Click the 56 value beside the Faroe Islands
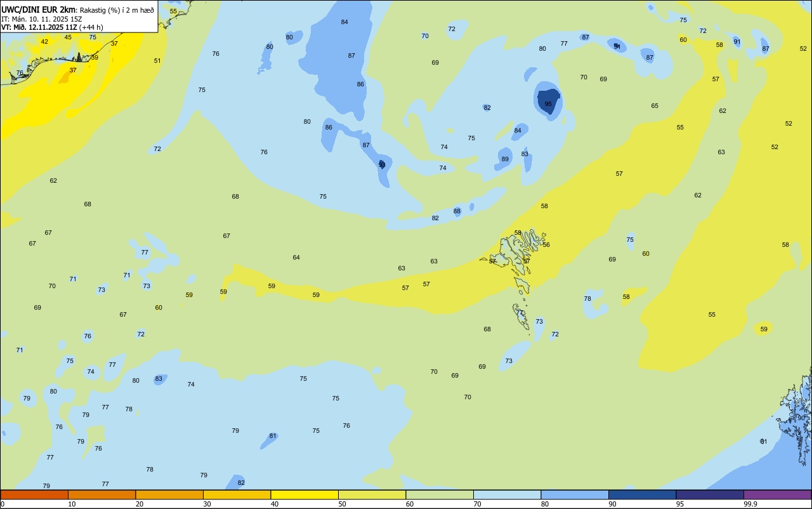The width and height of the screenshot is (812, 509). click(546, 245)
